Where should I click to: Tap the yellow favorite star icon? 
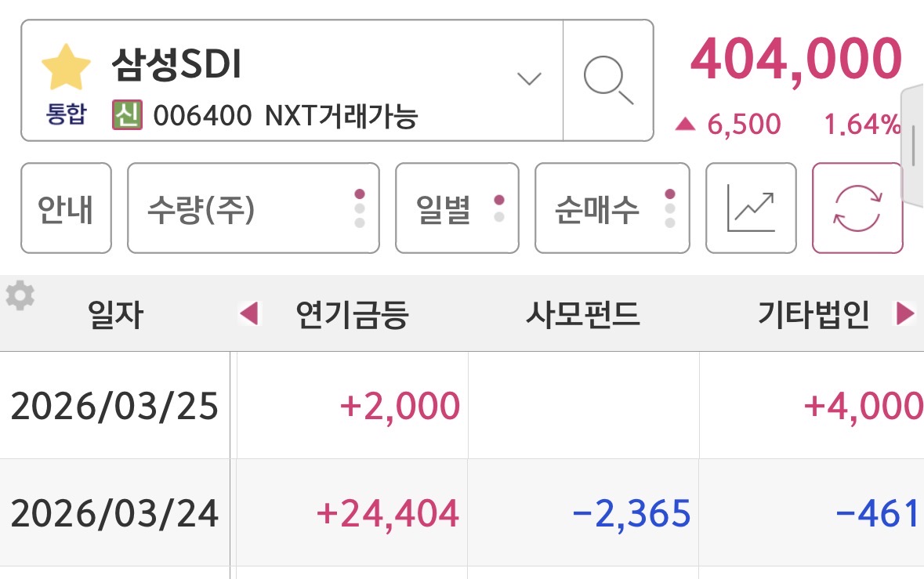click(x=66, y=67)
